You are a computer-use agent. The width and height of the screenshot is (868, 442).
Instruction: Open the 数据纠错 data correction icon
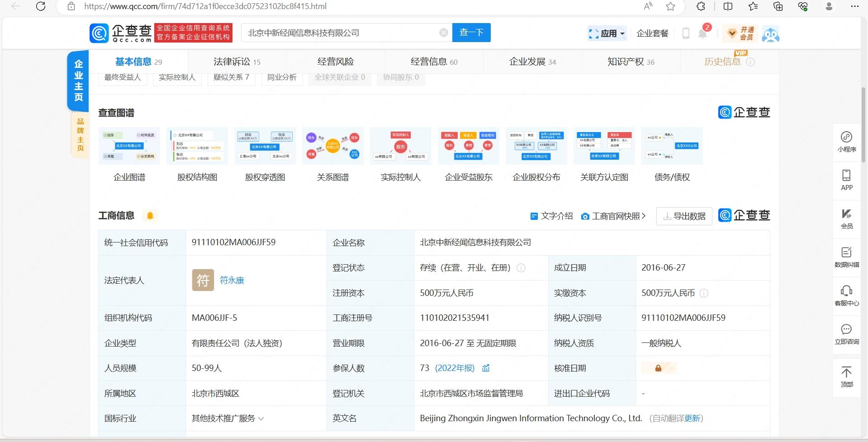click(846, 257)
